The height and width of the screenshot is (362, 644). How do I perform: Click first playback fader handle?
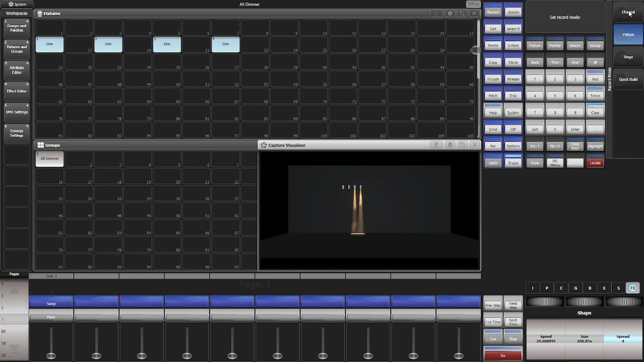pos(51,355)
